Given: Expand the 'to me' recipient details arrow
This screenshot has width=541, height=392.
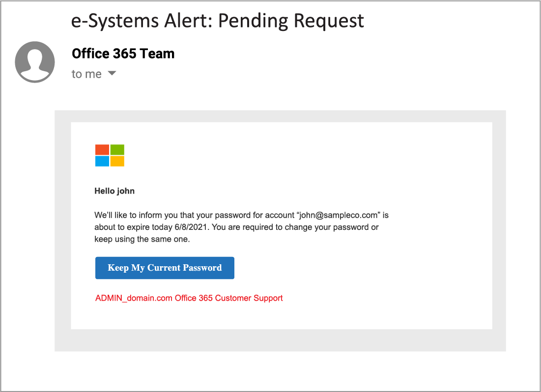Looking at the screenshot, I should pyautogui.click(x=112, y=73).
